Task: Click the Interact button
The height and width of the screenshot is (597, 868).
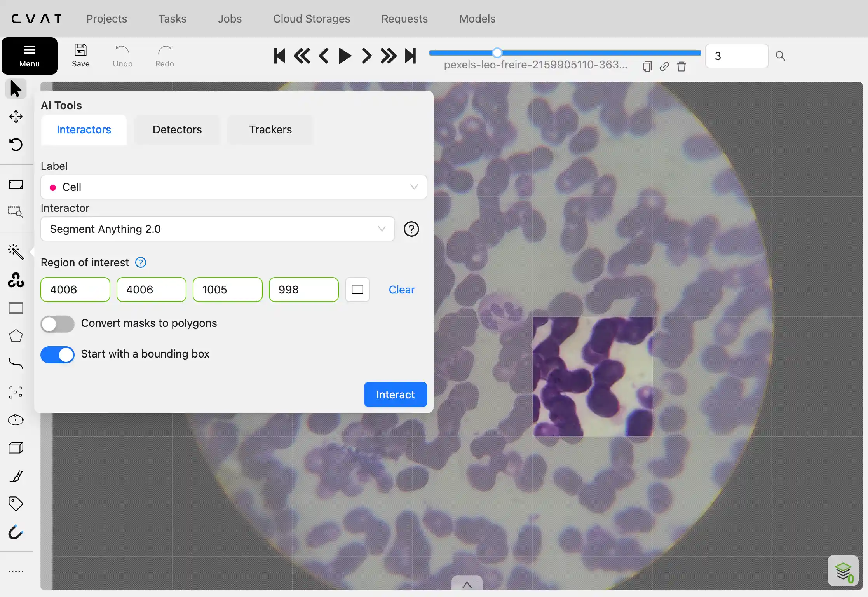Action: 396,395
